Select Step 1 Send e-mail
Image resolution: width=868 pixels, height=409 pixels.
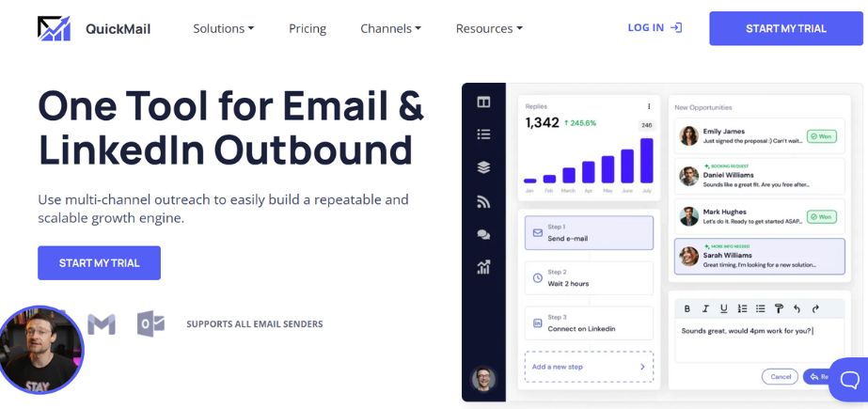pos(589,233)
